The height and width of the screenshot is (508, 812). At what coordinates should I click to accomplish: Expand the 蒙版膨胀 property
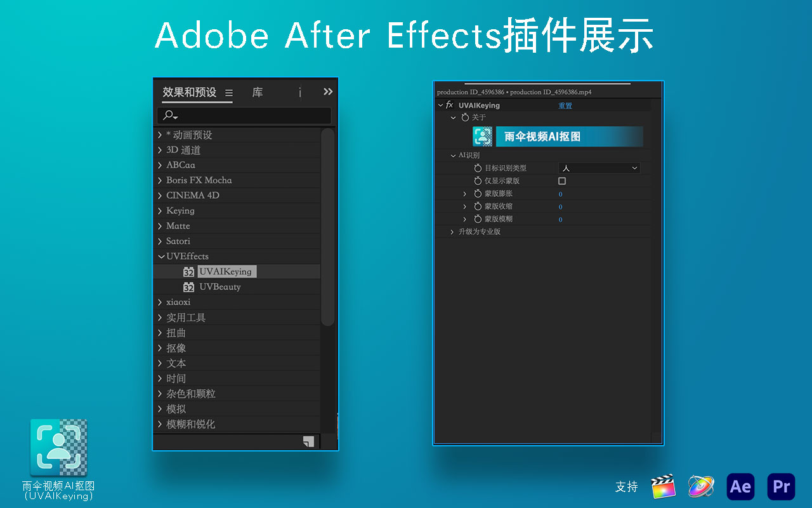[x=464, y=194]
